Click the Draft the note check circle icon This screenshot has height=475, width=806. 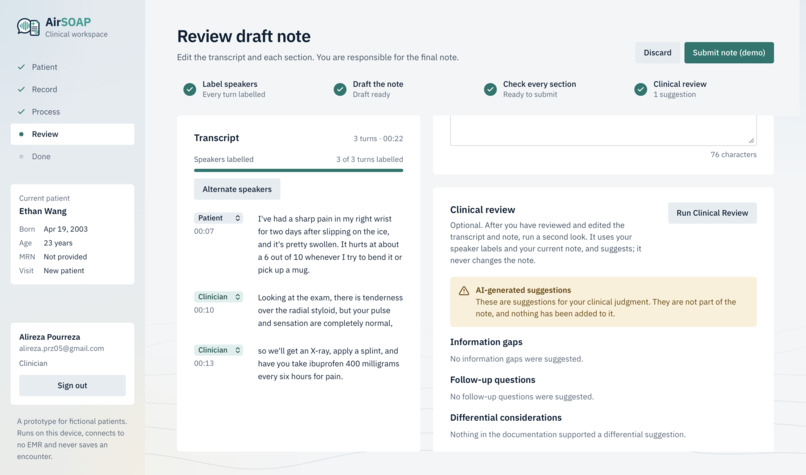(340, 89)
